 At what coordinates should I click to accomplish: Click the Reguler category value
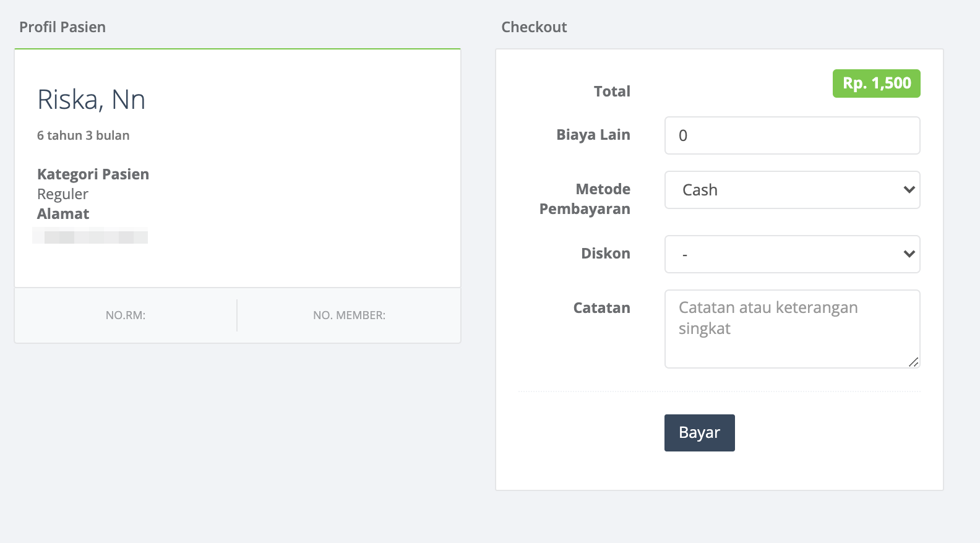coord(62,194)
